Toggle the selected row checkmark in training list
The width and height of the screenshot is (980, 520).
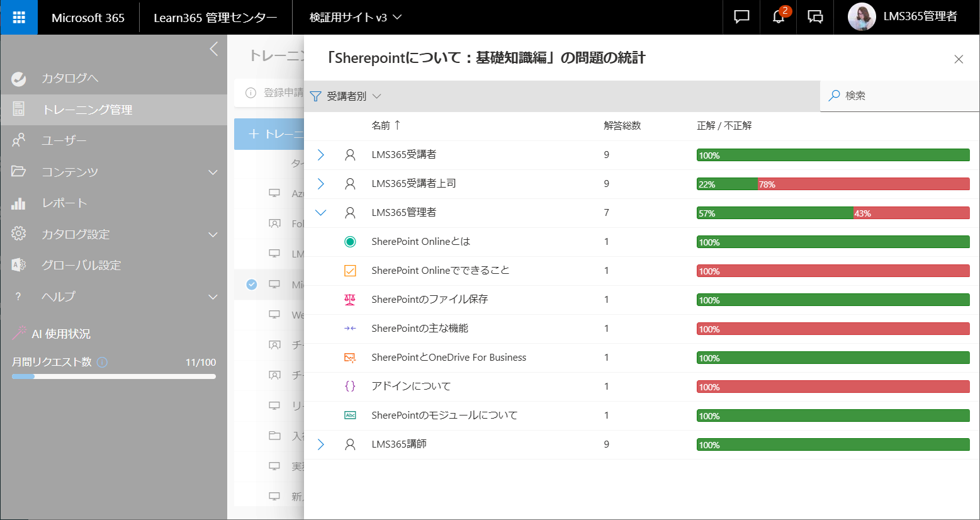[x=252, y=285]
